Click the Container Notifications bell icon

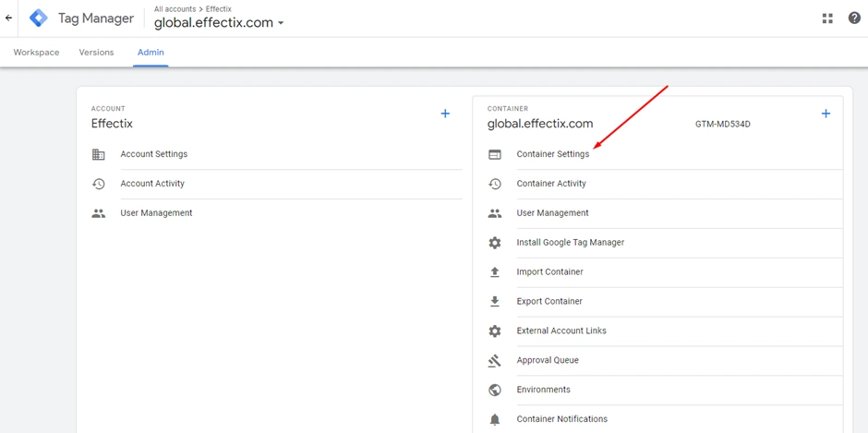coord(495,419)
